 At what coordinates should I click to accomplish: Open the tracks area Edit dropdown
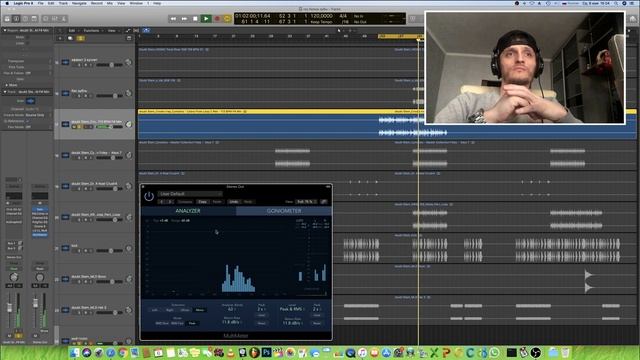pyautogui.click(x=73, y=31)
